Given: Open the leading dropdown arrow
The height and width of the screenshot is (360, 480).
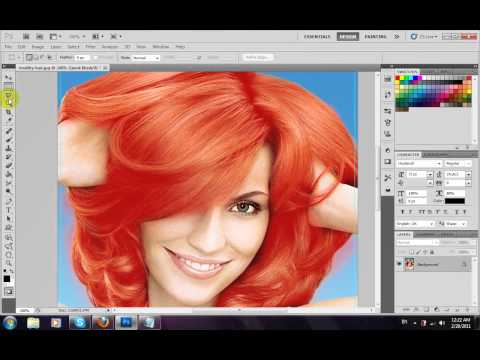Looking at the screenshot, I should click(x=468, y=175).
